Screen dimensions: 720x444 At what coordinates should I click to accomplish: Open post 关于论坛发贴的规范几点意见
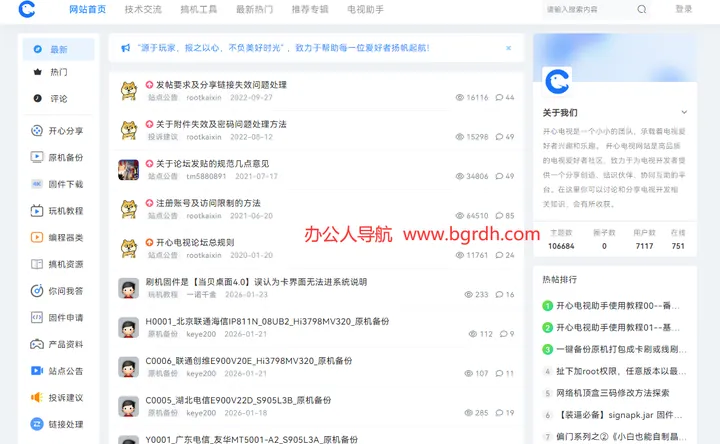point(213,164)
